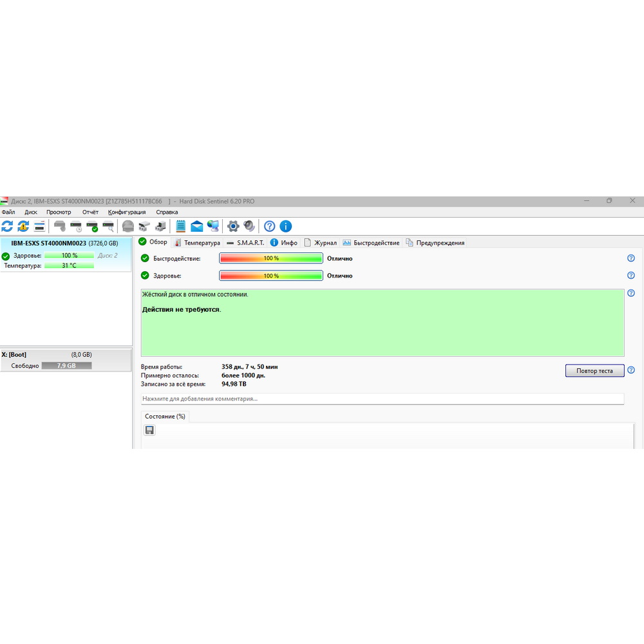644x644 pixels.
Task: Click green check icon beside overview Здоровье
Action: (145, 275)
